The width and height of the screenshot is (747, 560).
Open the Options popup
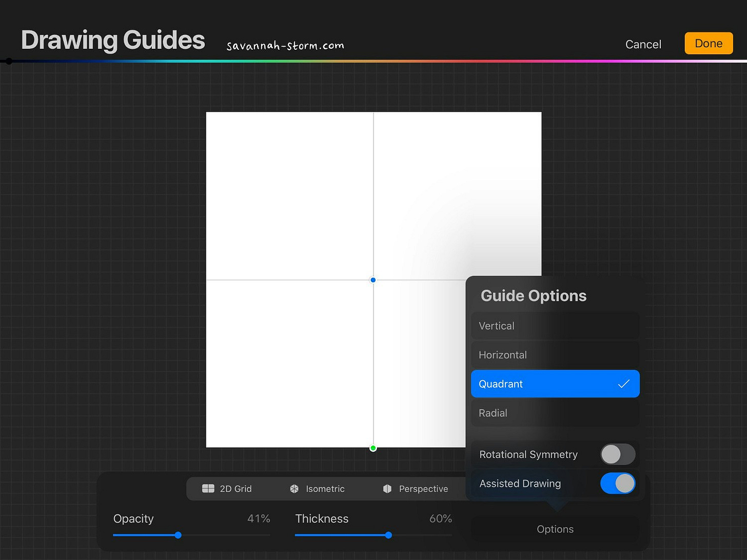[555, 529]
